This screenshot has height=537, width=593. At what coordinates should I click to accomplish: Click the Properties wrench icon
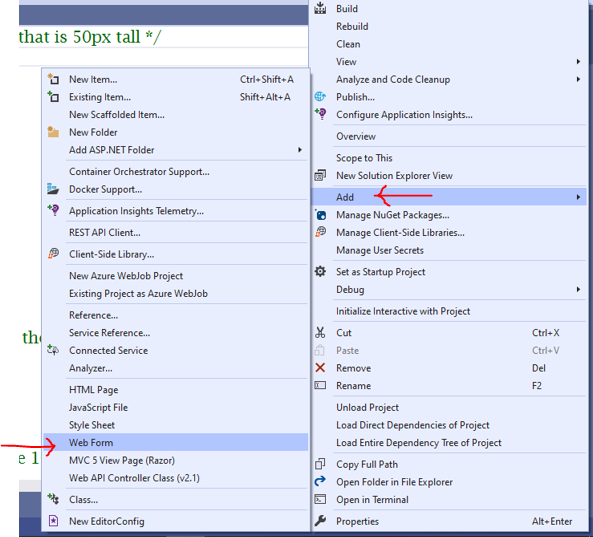[320, 521]
